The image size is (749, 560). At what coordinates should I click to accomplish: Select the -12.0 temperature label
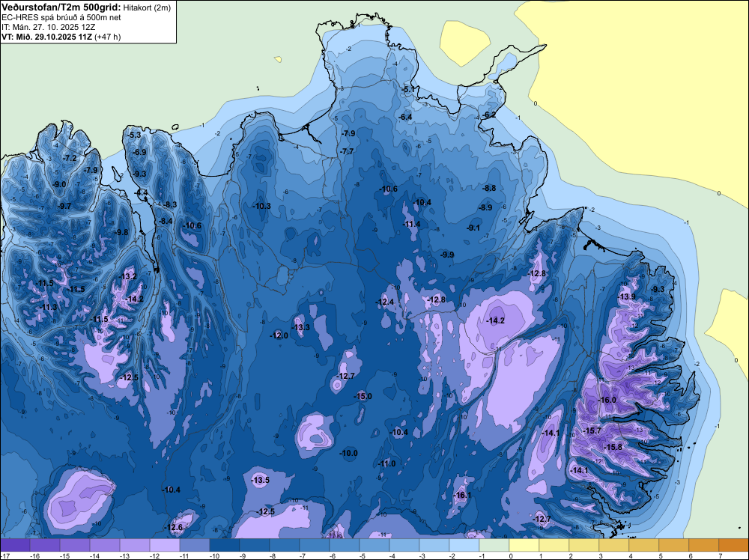click(x=279, y=336)
